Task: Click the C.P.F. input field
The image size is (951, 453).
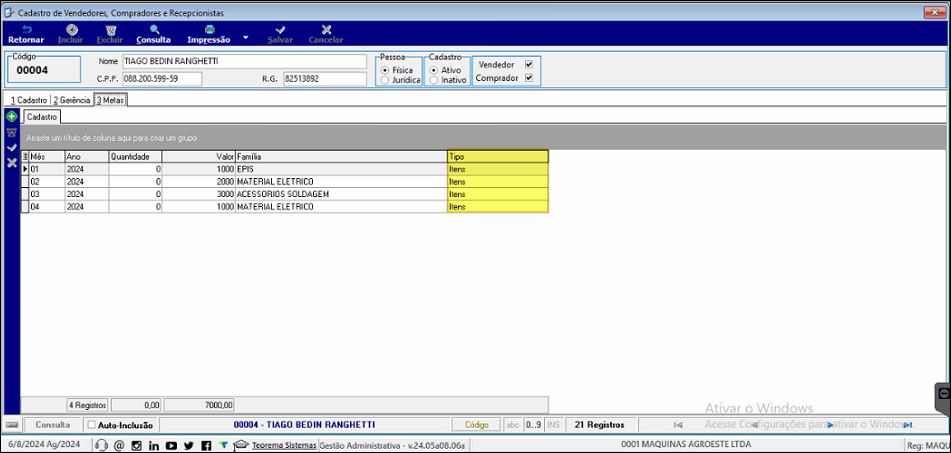Action: coord(162,79)
